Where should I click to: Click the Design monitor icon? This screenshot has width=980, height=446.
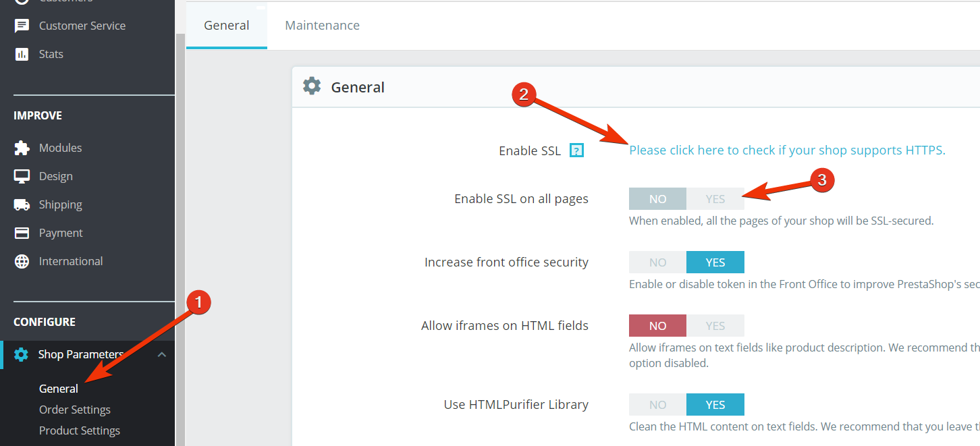[x=22, y=176]
